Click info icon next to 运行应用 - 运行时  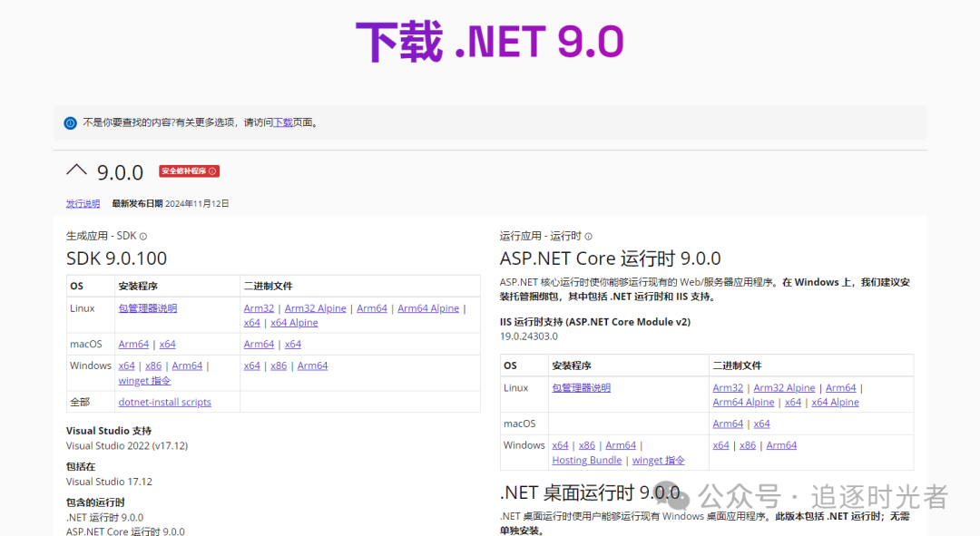click(x=588, y=236)
